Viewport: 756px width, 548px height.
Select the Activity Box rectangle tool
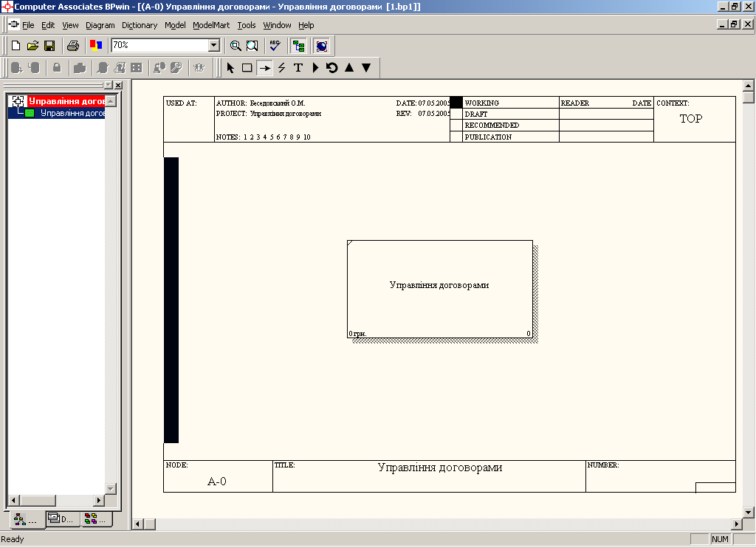pyautogui.click(x=247, y=68)
